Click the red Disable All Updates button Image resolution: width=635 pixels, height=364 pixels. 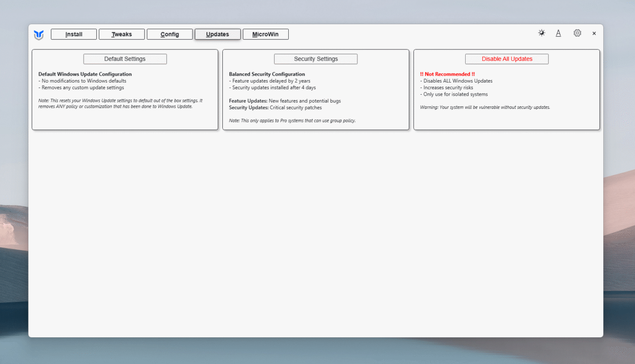506,59
